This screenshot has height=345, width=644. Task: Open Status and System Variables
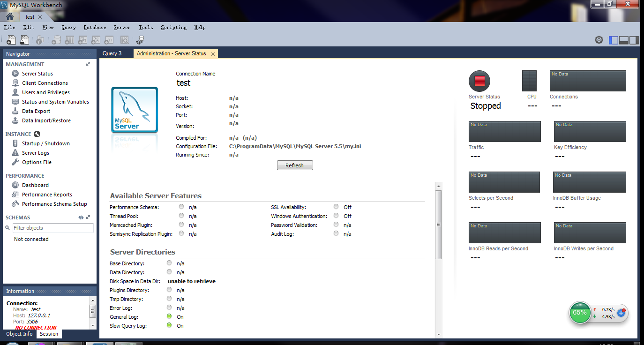(55, 102)
